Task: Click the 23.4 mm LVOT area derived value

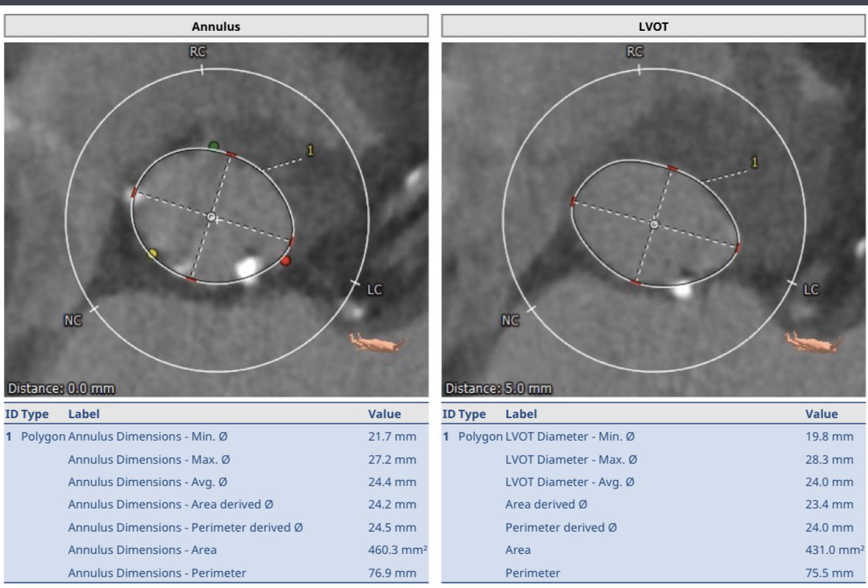Action: (x=829, y=505)
